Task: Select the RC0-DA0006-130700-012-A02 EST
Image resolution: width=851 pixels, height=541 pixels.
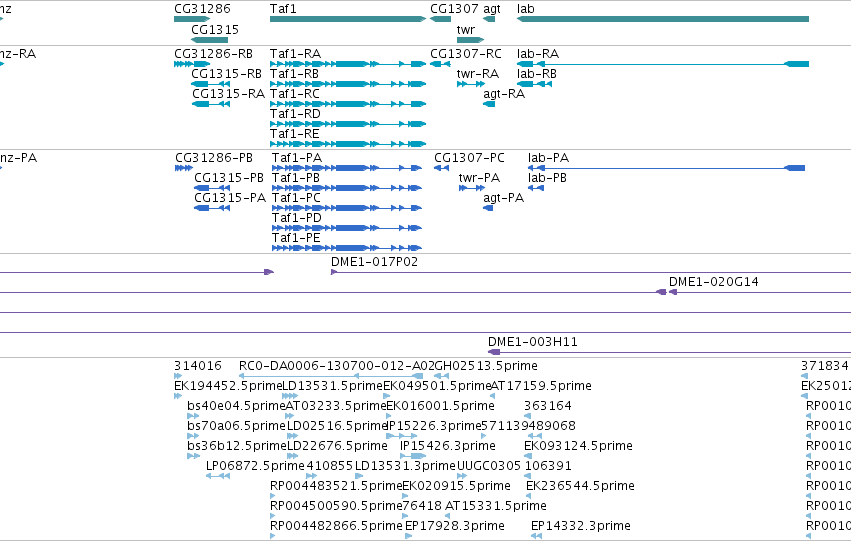Action: [331, 376]
